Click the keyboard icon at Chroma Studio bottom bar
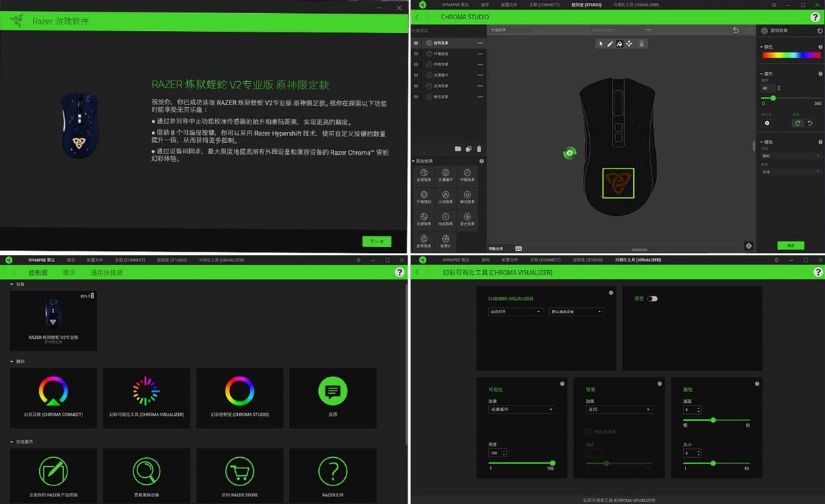Image resolution: width=825 pixels, height=504 pixels. (518, 248)
